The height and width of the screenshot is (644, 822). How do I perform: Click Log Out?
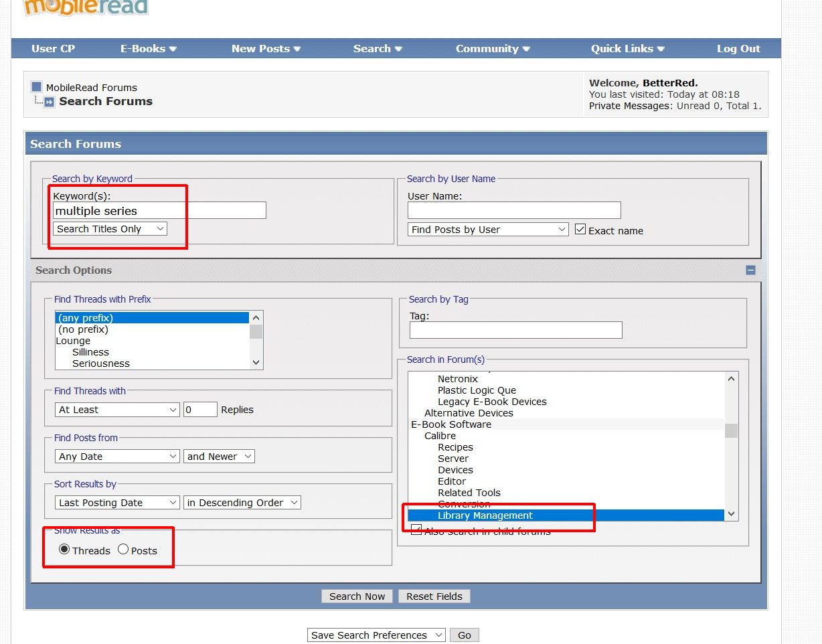click(738, 49)
